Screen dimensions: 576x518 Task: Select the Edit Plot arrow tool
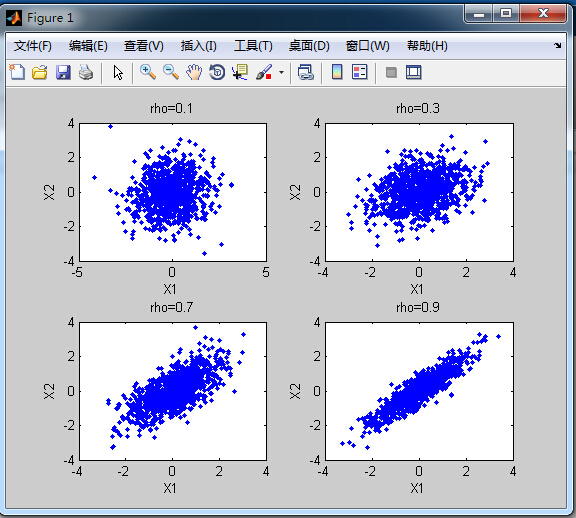click(118, 72)
